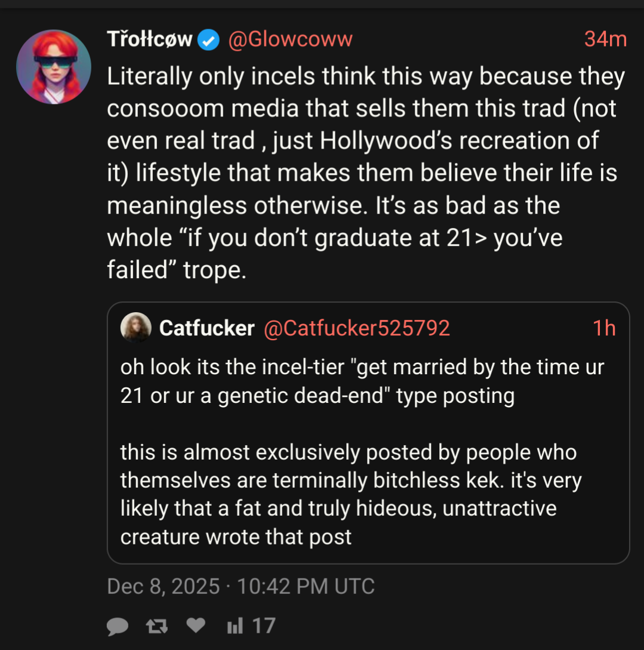
Task: Open the red-haired Trollcow profile avatar
Action: (x=54, y=67)
